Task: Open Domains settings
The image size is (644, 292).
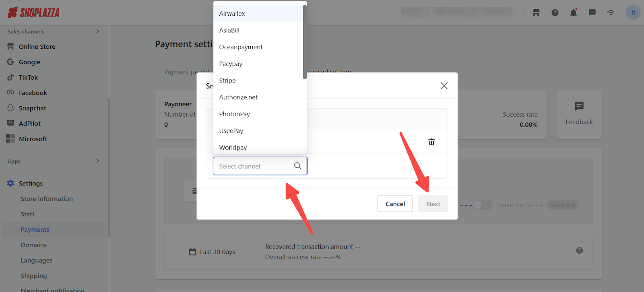Action: pos(34,245)
